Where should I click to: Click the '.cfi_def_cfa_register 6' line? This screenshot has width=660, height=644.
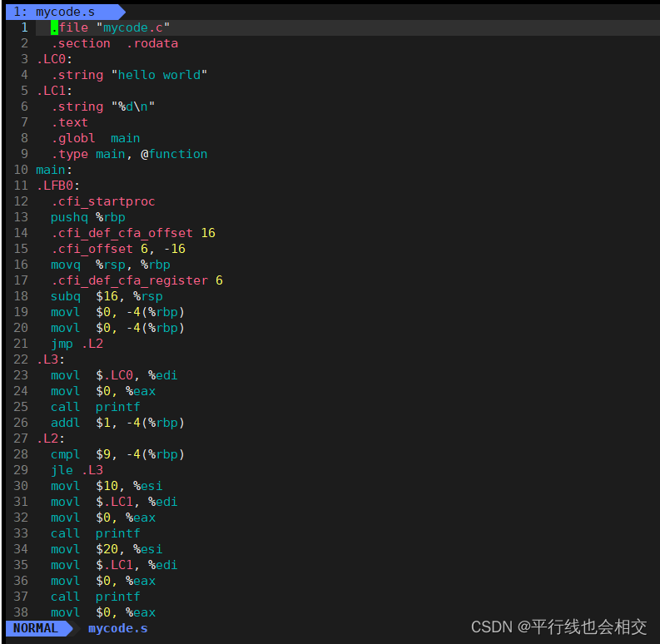tap(136, 280)
